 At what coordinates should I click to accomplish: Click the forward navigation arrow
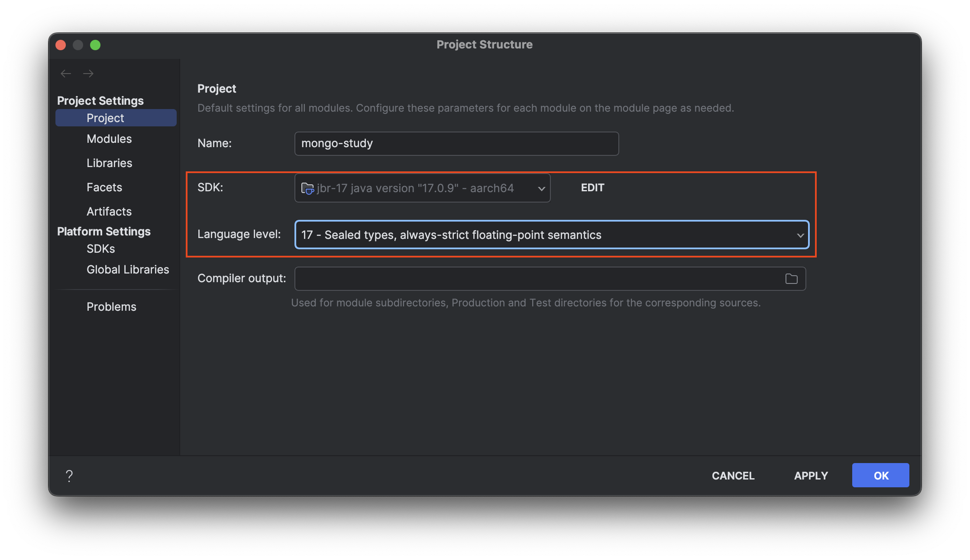pyautogui.click(x=88, y=74)
